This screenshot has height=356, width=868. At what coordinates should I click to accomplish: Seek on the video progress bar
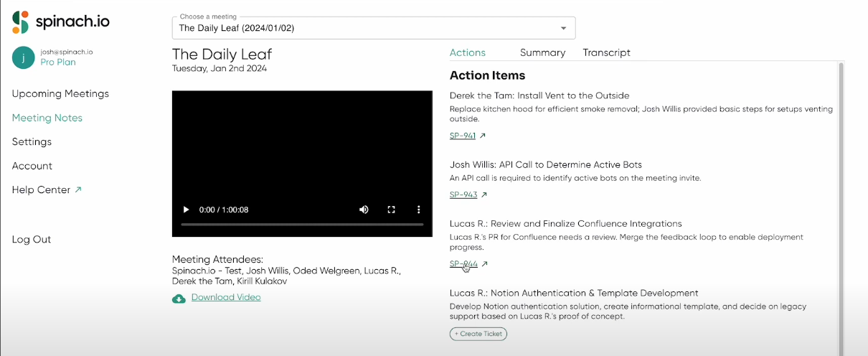point(302,225)
